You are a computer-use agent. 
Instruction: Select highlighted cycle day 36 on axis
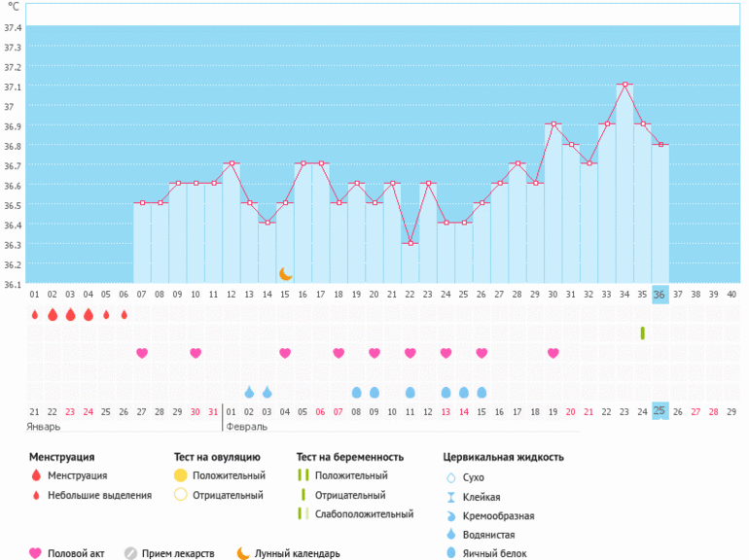(x=660, y=295)
